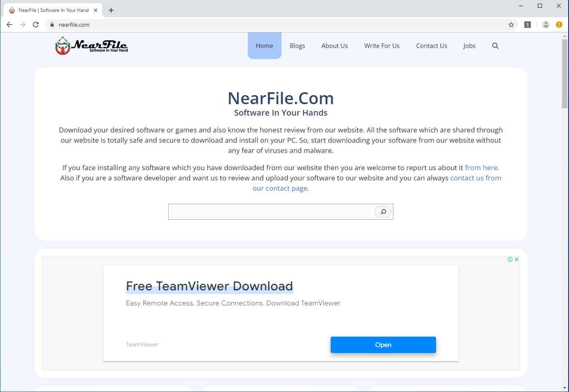Maximize the browser window

coord(540,6)
